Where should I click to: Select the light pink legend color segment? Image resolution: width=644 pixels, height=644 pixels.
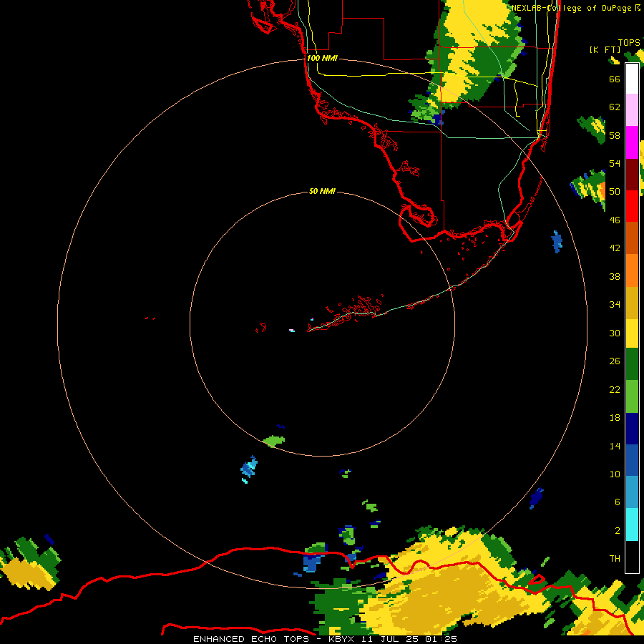[x=632, y=110]
